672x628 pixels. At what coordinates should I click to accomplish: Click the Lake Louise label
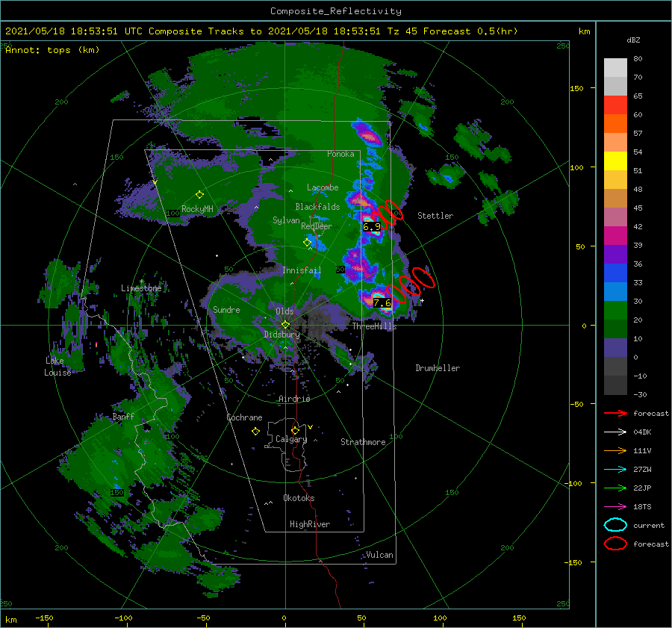(x=57, y=367)
